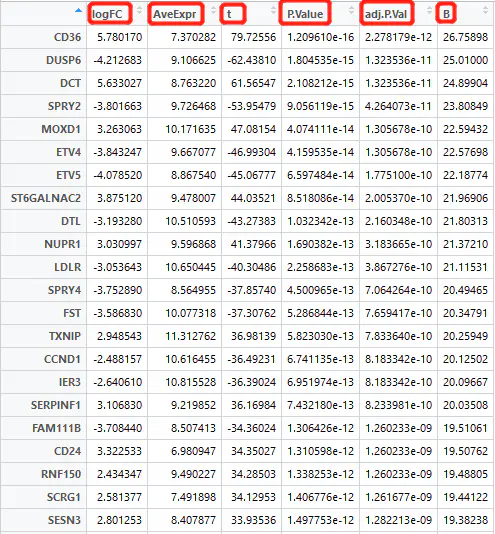This screenshot has width=495, height=534.
Task: Sort table by B column header
Action: [446, 14]
